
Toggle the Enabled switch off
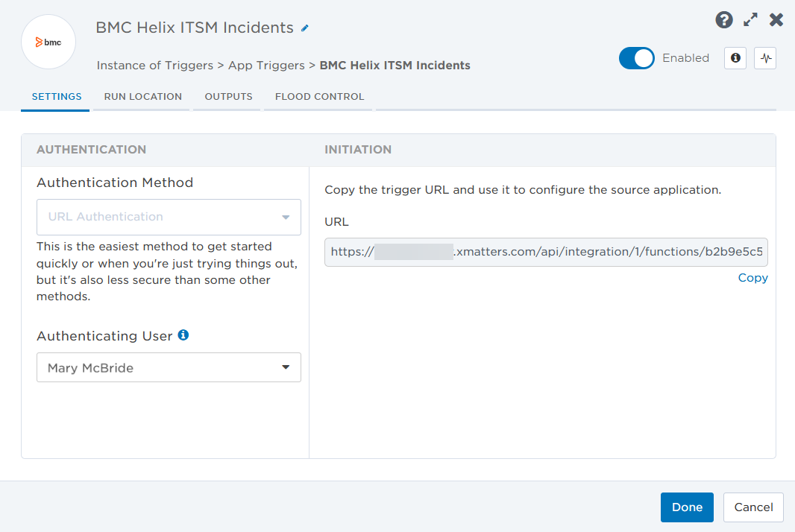[x=636, y=58]
